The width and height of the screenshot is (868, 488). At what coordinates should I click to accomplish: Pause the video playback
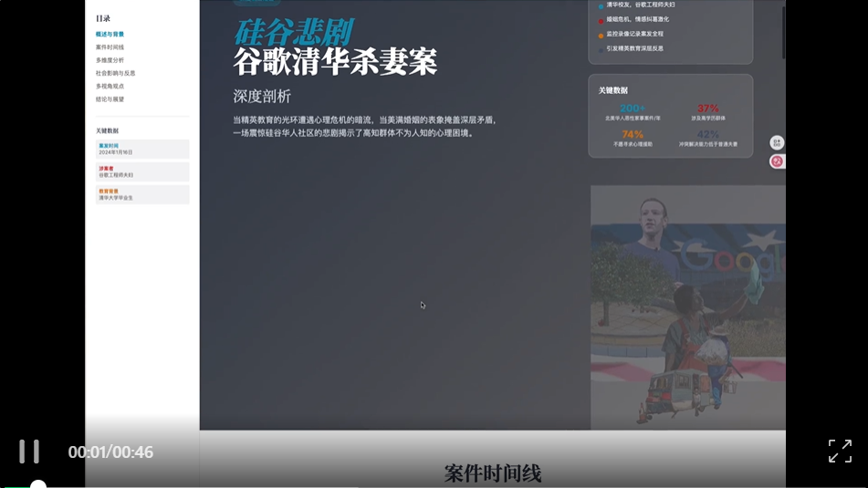(x=29, y=452)
